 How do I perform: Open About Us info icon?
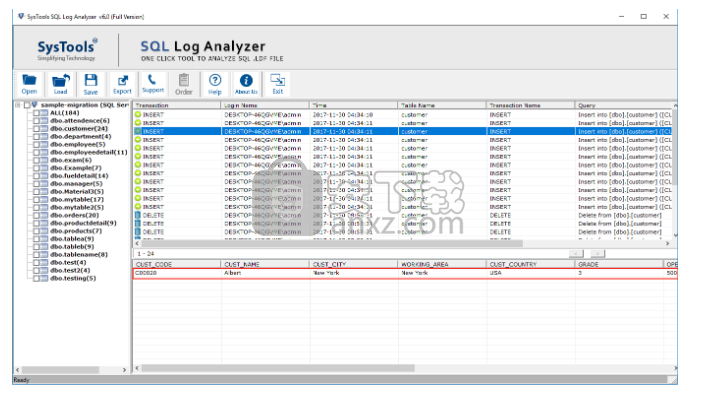(x=246, y=84)
